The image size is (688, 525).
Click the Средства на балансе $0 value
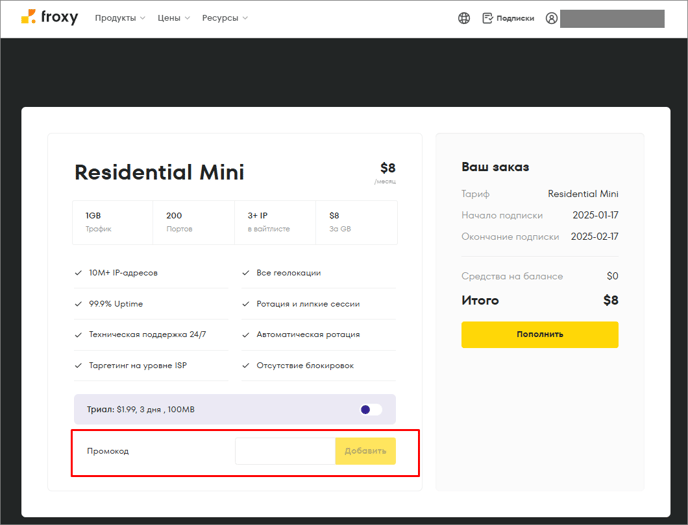[613, 276]
